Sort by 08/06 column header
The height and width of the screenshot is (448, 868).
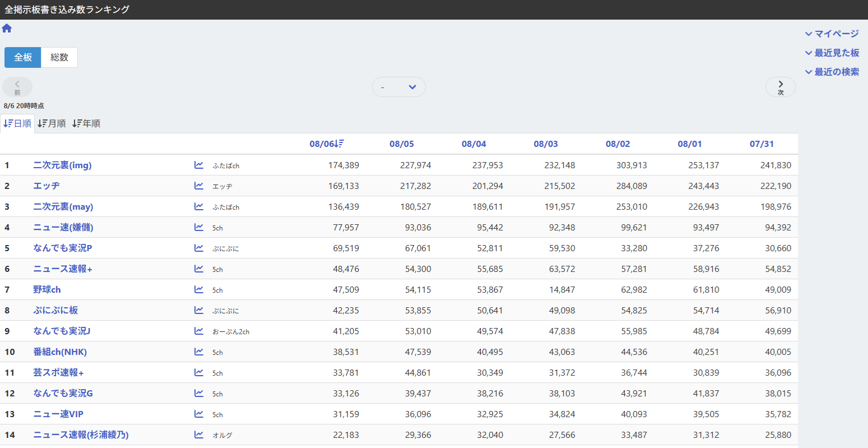(x=327, y=144)
